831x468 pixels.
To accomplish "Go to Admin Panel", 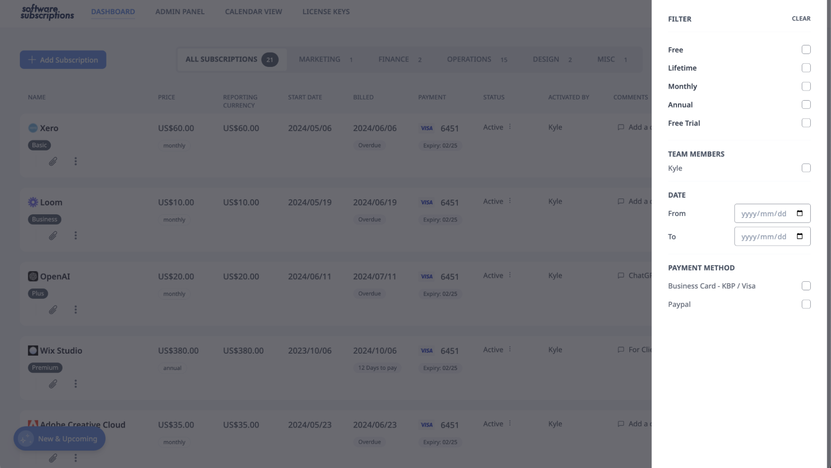I will [x=180, y=12].
